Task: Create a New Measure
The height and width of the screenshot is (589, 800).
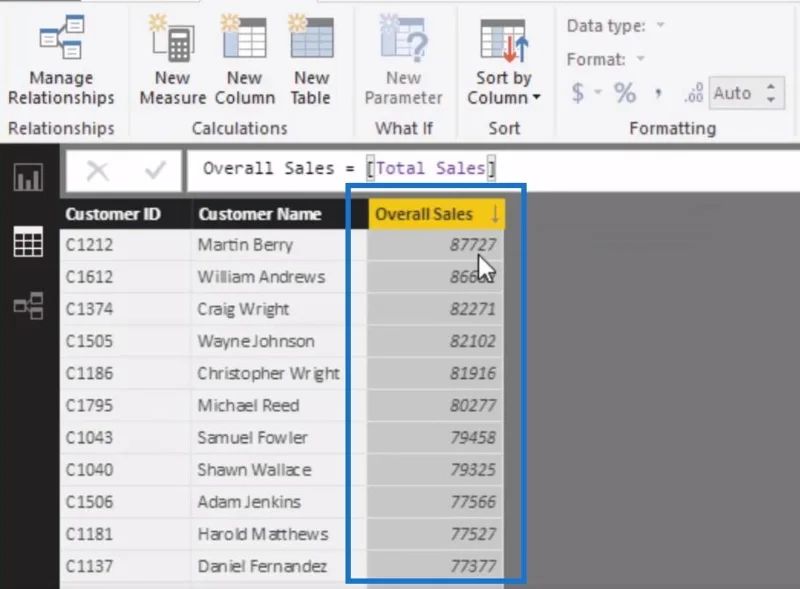Action: coord(172,61)
